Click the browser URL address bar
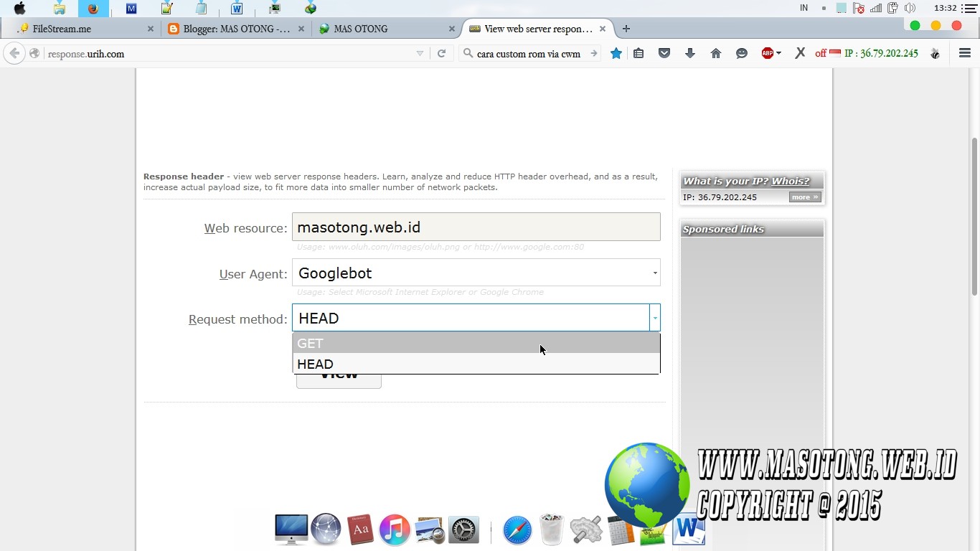980x551 pixels. 231,54
